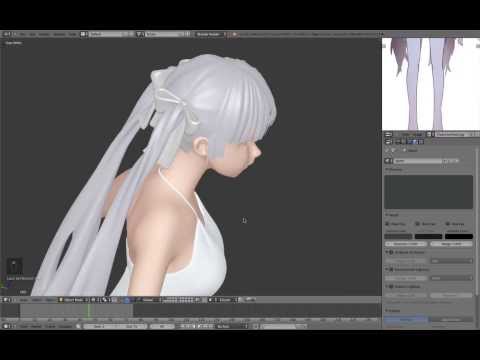Click the timeline Start frame field

(x=99, y=326)
